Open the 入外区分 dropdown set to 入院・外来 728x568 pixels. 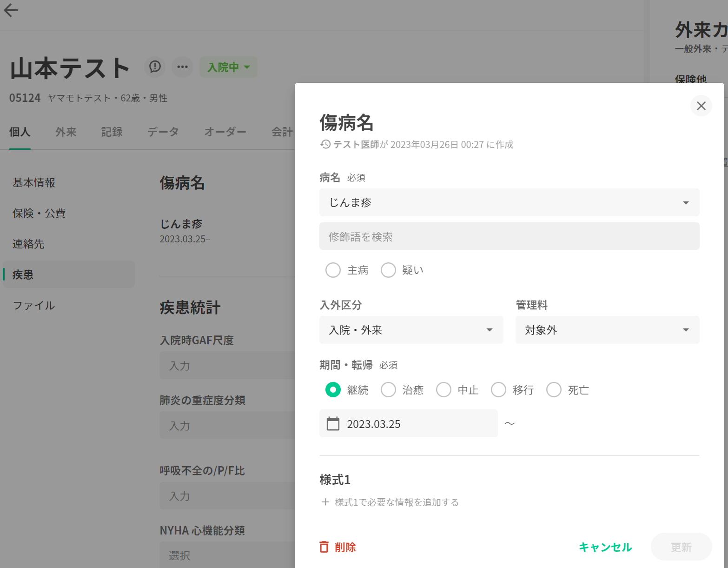coord(411,330)
